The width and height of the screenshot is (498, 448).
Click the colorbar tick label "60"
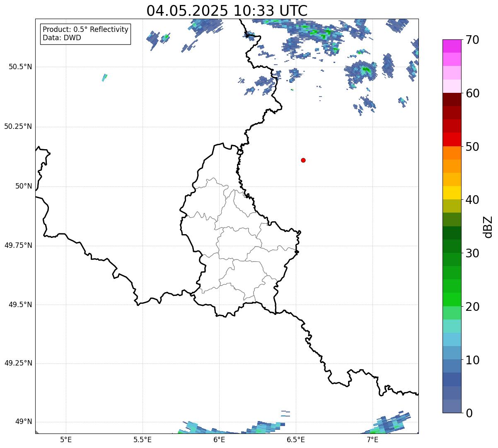(472, 93)
